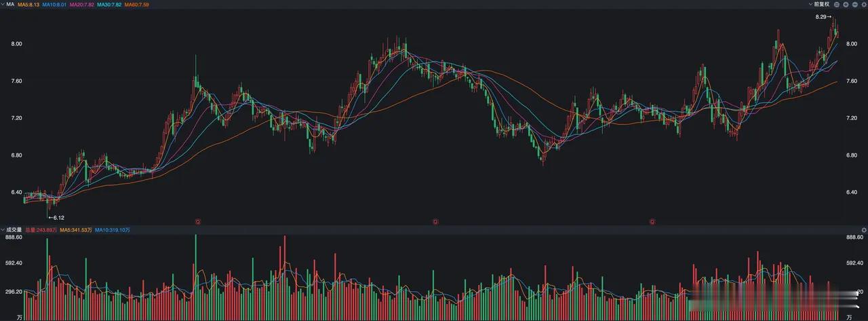Viewport: 868px width, 321px height.
Task: Zoom in with the plus icon
Action: point(846,5)
